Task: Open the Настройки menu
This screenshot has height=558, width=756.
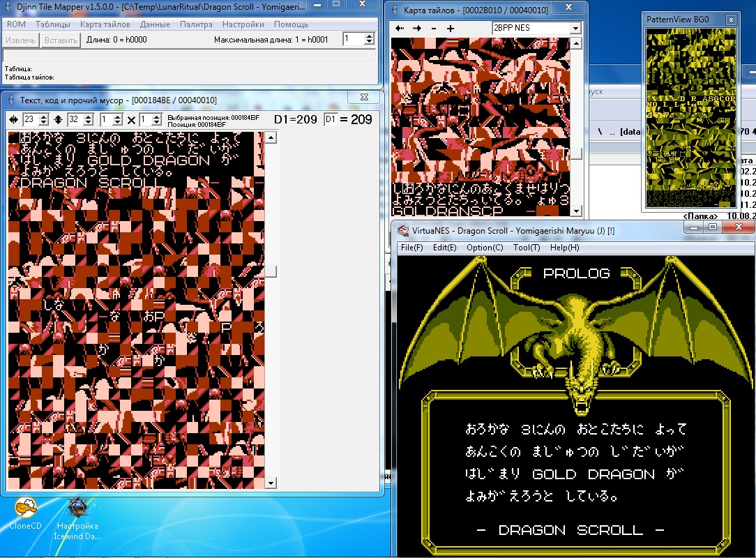Action: [243, 24]
